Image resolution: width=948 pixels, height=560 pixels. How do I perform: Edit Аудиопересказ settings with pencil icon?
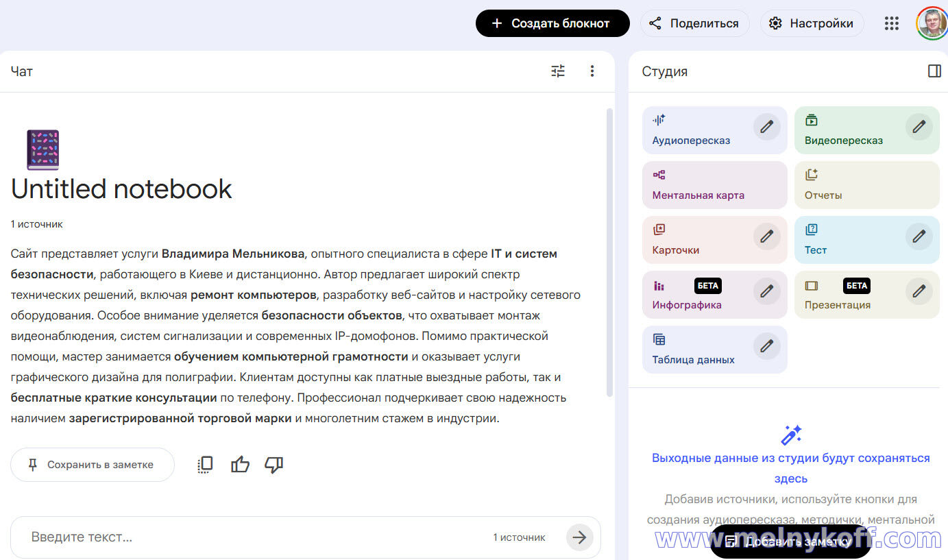point(766,127)
